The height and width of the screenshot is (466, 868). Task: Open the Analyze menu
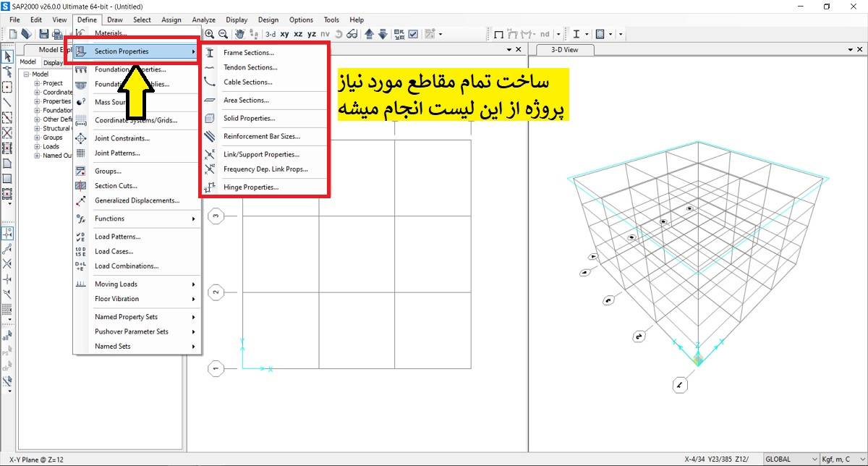[204, 20]
